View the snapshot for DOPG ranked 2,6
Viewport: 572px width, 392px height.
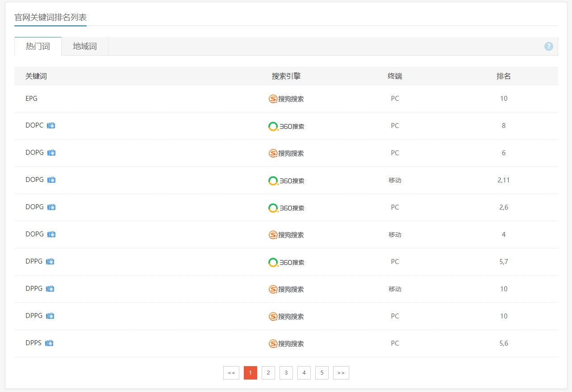(51, 207)
